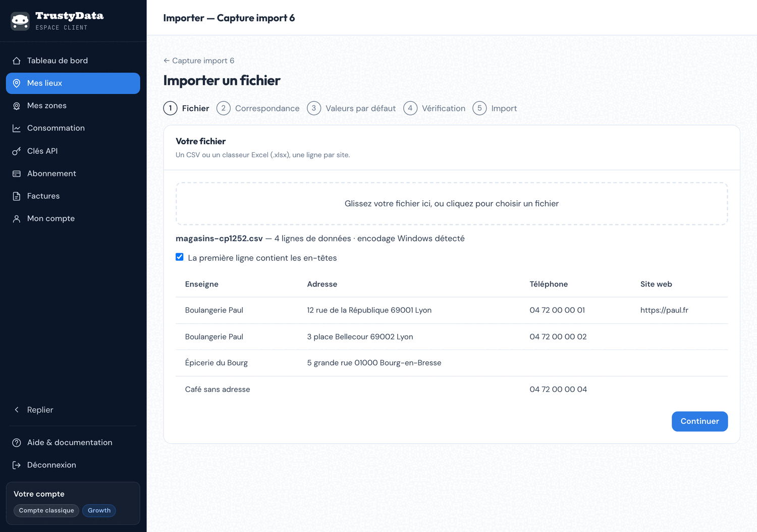Image resolution: width=757 pixels, height=532 pixels.
Task: Open the Abonnement card icon
Action: pos(17,173)
